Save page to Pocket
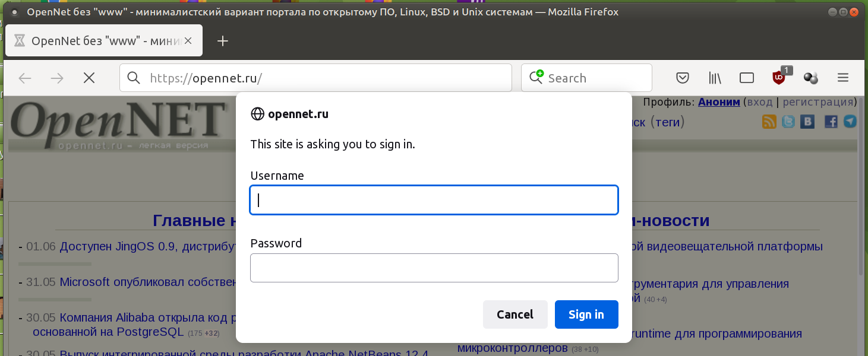 683,78
